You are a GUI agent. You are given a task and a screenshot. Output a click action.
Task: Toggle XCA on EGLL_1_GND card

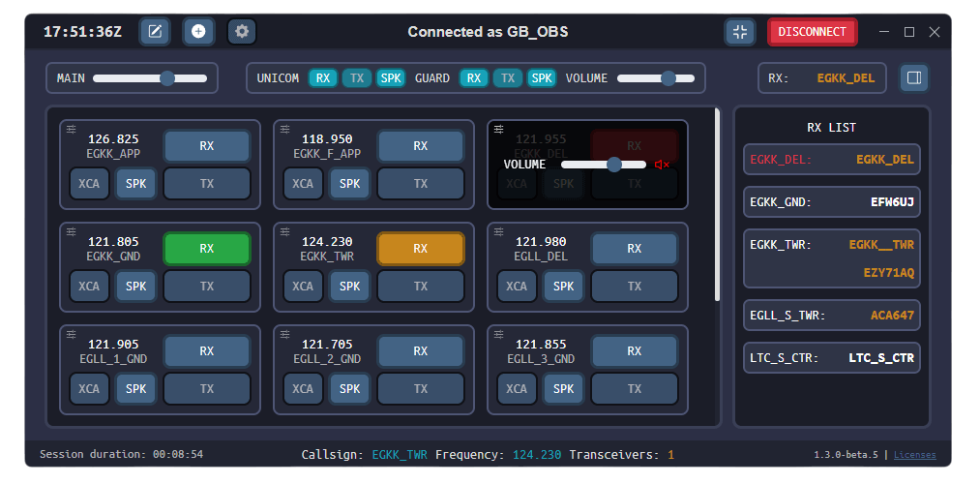click(89, 388)
